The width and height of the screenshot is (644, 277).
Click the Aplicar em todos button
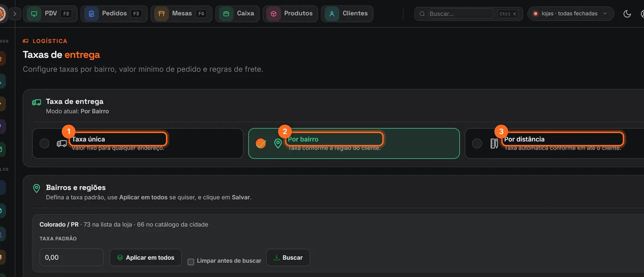click(x=146, y=258)
